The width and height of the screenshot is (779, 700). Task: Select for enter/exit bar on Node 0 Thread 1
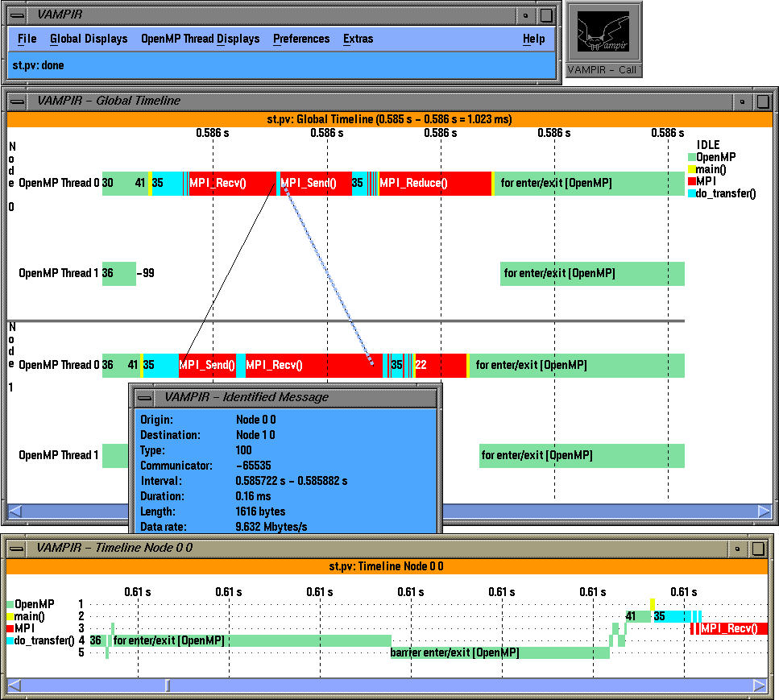[x=592, y=274]
